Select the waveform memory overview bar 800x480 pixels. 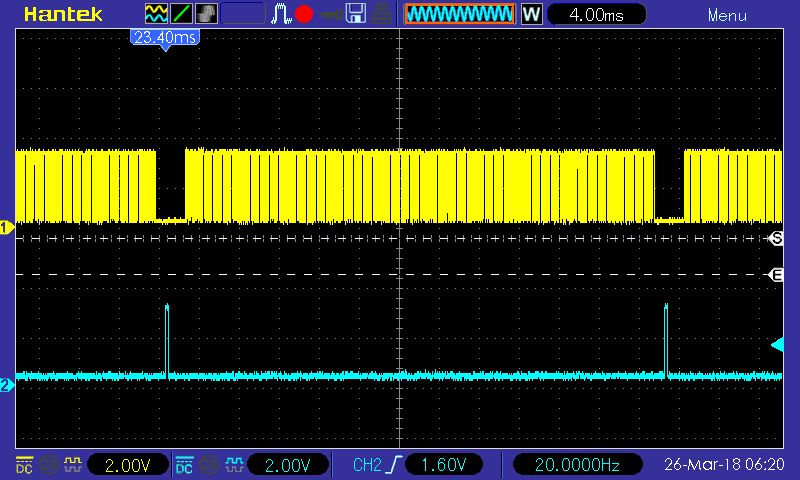tap(459, 15)
